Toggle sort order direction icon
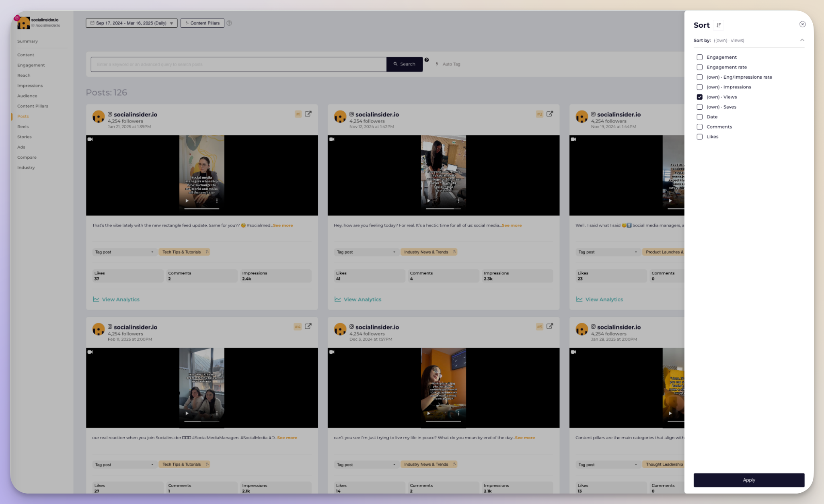The width and height of the screenshot is (824, 504). pyautogui.click(x=719, y=25)
